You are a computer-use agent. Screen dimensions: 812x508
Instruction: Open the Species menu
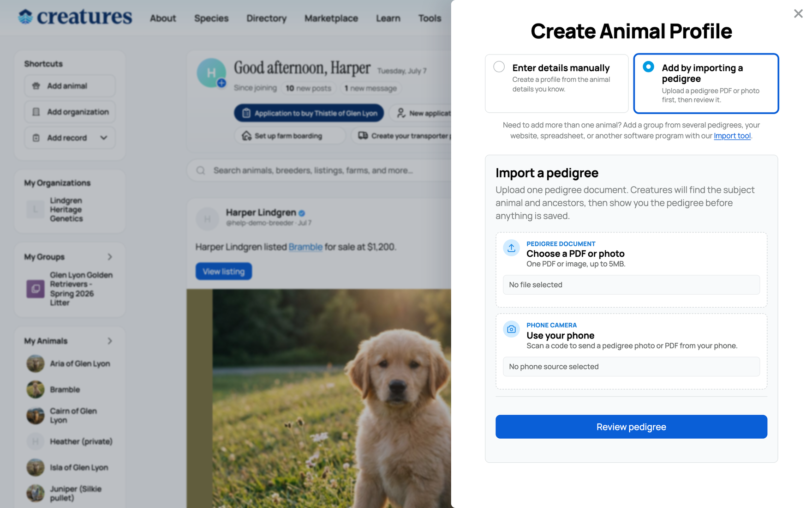pyautogui.click(x=211, y=18)
